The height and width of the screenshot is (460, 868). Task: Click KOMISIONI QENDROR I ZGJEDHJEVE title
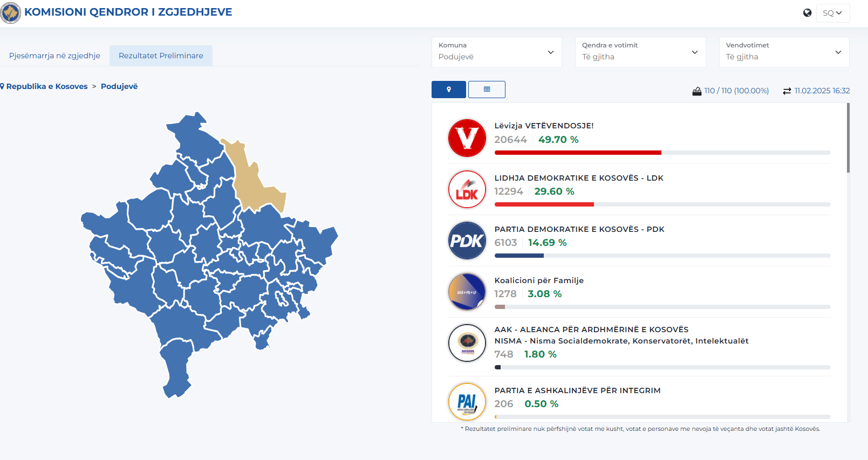point(128,12)
